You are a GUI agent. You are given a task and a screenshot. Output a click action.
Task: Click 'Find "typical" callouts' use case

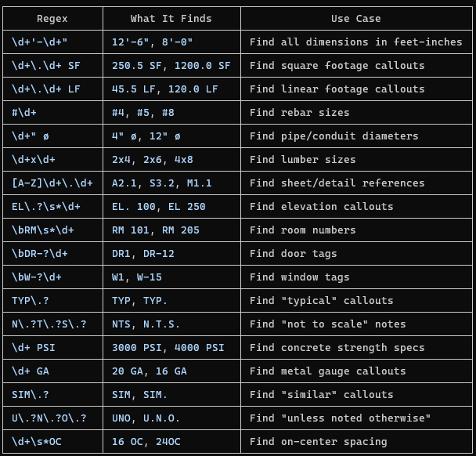click(x=322, y=300)
